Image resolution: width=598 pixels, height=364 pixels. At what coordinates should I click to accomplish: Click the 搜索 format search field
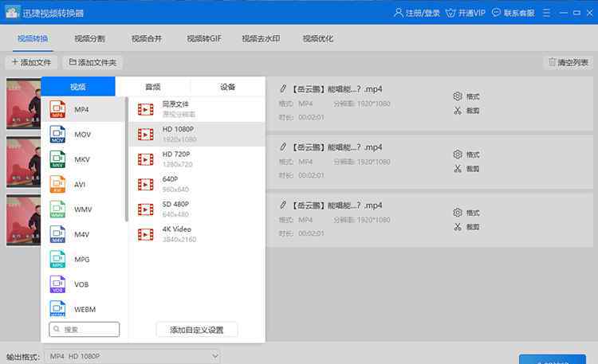85,329
